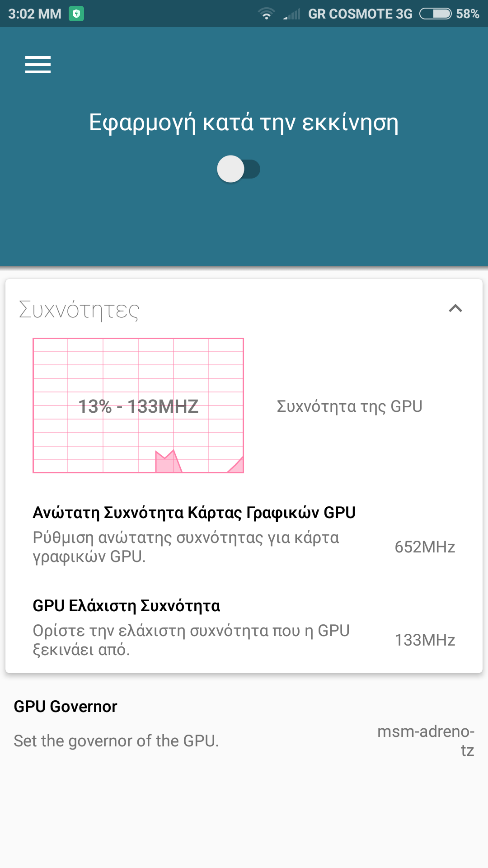This screenshot has height=868, width=488.
Task: Tap the msm-adreno-tz governor value
Action: tap(426, 741)
